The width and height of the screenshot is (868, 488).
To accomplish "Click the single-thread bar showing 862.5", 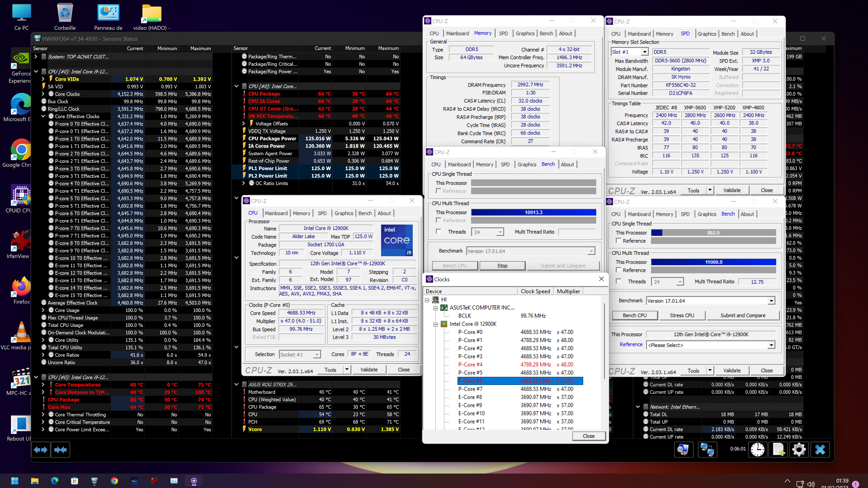I will point(713,232).
